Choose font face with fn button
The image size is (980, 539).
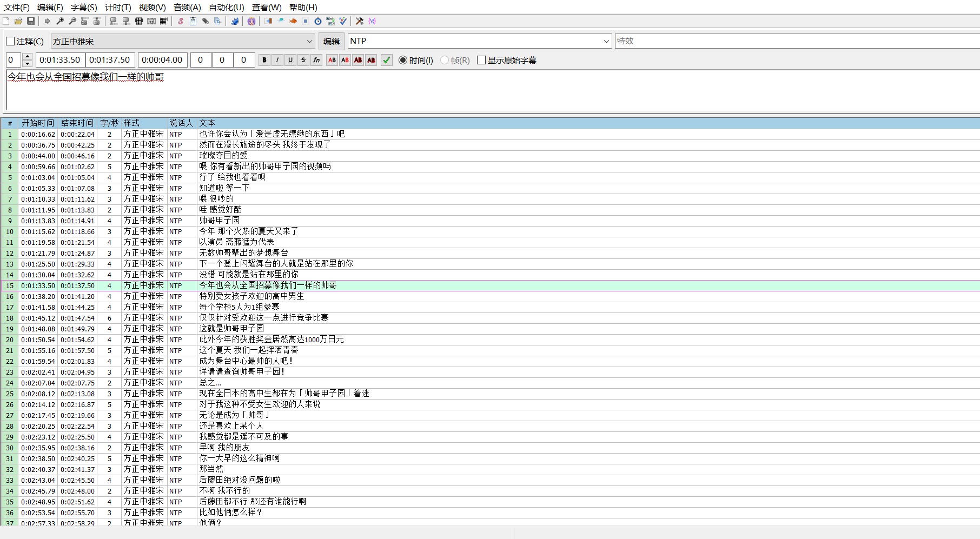316,60
